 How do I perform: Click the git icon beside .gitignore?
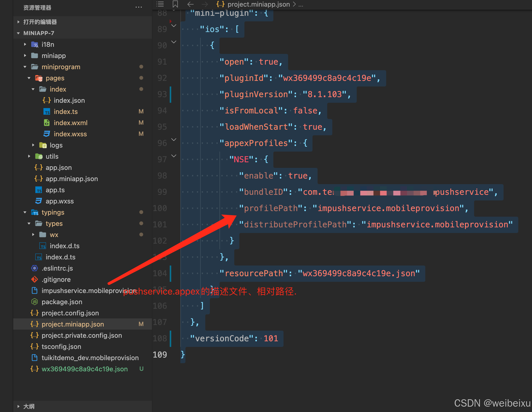(35, 279)
